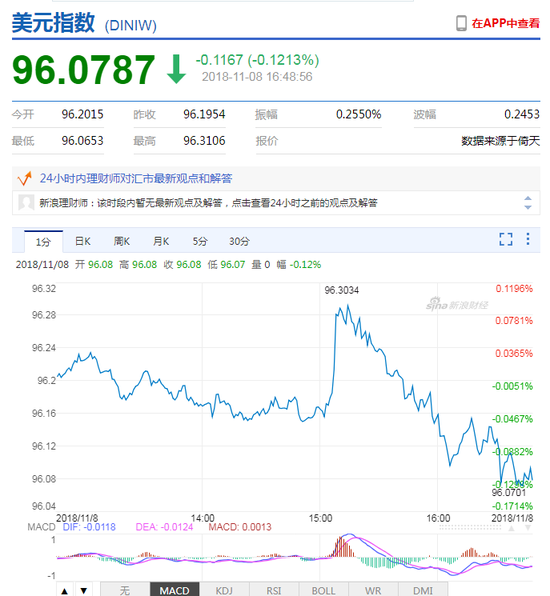Click the 昨收 value 96.1954
The width and height of the screenshot is (550, 596).
[204, 114]
